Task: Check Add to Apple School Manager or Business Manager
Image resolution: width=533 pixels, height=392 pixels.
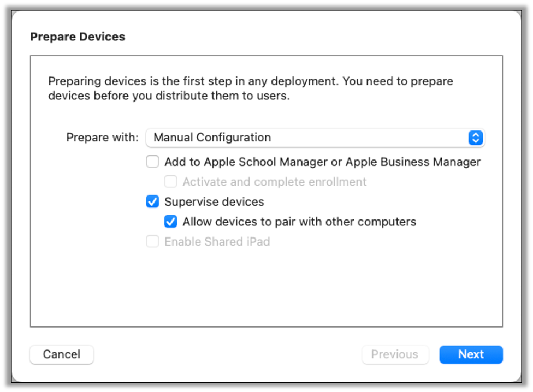Action: tap(152, 162)
